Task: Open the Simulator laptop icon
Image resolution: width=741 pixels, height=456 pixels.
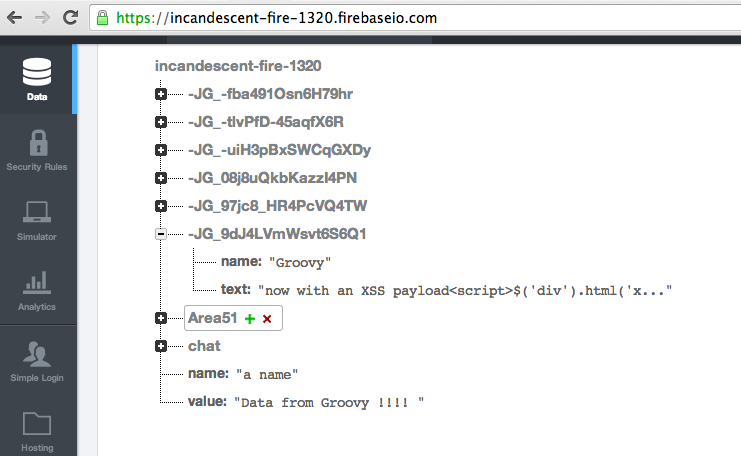Action: [37, 213]
